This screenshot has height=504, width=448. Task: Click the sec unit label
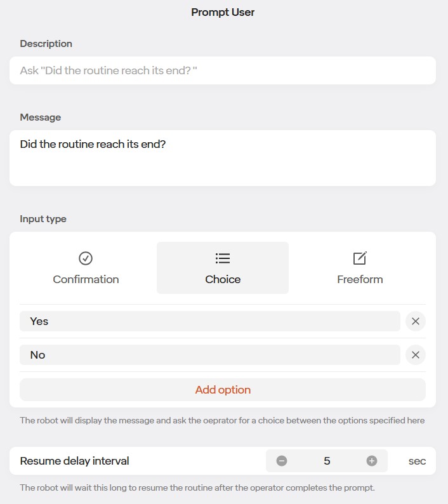click(417, 461)
